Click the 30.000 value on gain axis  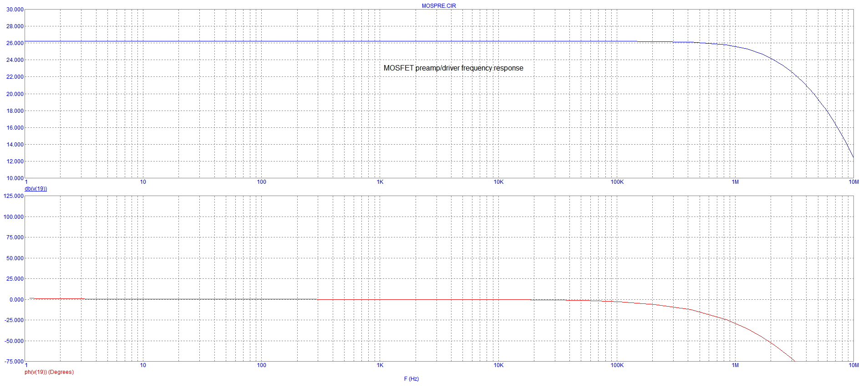coord(15,10)
